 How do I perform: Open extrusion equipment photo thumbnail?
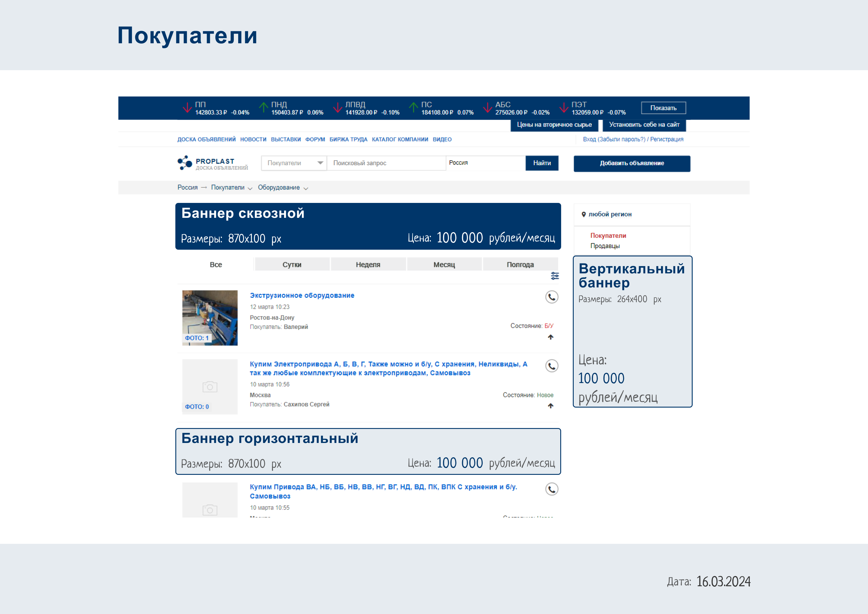point(210,318)
